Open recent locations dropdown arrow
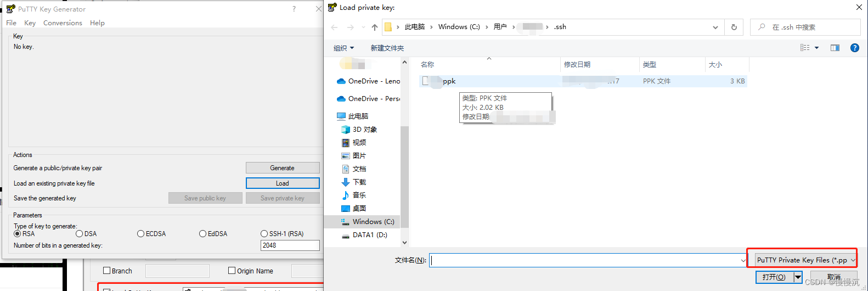Screen dimensions: 868x291 pos(363,27)
